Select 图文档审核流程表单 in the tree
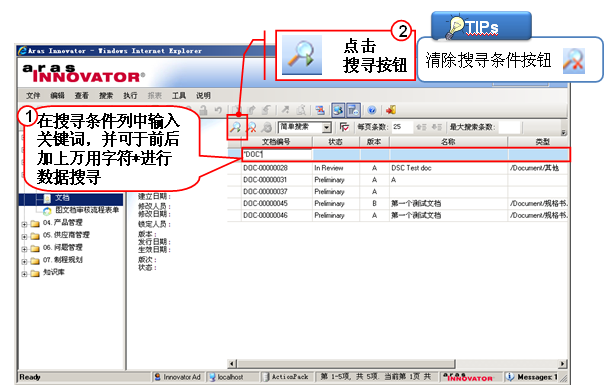 point(87,210)
